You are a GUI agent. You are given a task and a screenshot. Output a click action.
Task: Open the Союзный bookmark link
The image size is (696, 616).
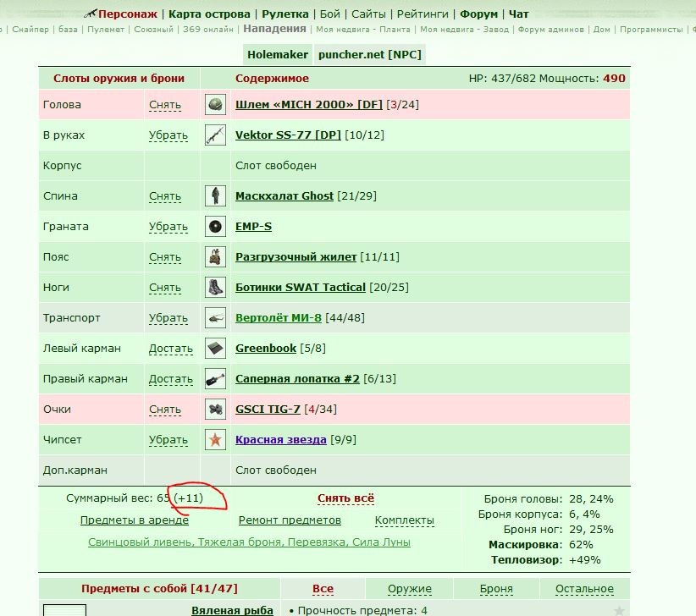[153, 30]
